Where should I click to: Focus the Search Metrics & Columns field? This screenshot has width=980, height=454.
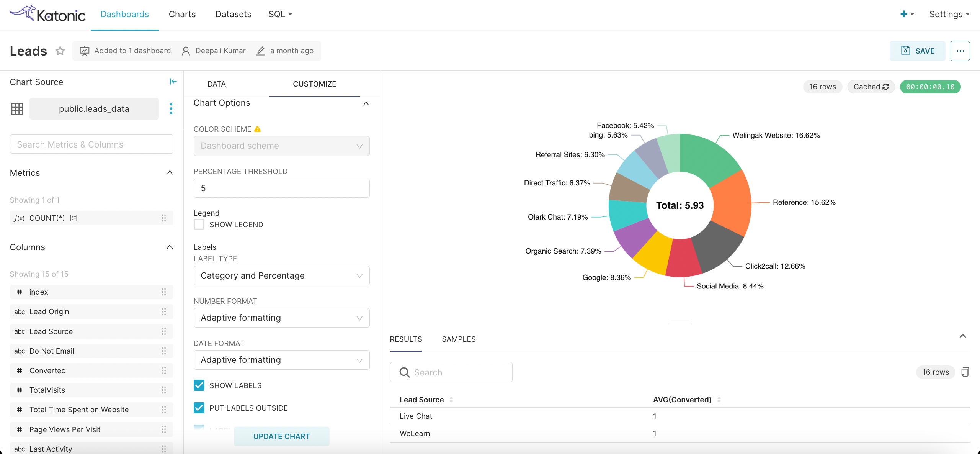click(x=91, y=144)
